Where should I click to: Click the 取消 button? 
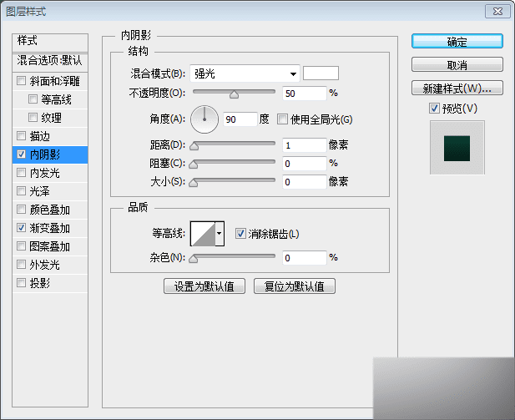pyautogui.click(x=457, y=65)
